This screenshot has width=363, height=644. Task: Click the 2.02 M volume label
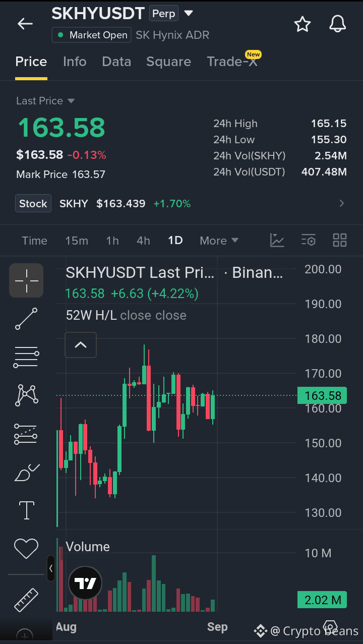(322, 600)
